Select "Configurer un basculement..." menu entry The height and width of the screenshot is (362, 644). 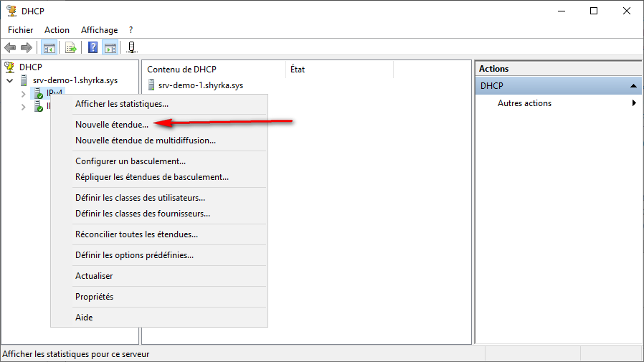131,161
